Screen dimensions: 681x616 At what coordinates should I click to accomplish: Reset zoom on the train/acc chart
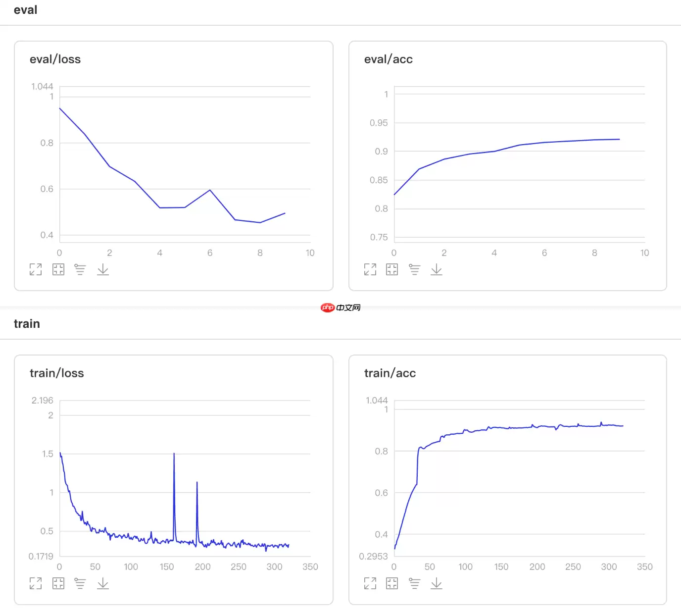pos(392,583)
